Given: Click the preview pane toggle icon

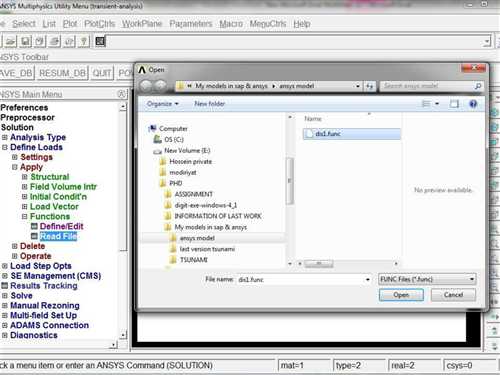Looking at the screenshot, I should coord(454,104).
